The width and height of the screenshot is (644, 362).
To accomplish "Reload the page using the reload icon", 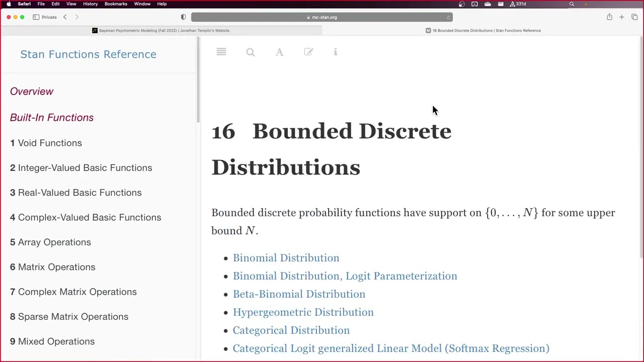I will tap(448, 17).
